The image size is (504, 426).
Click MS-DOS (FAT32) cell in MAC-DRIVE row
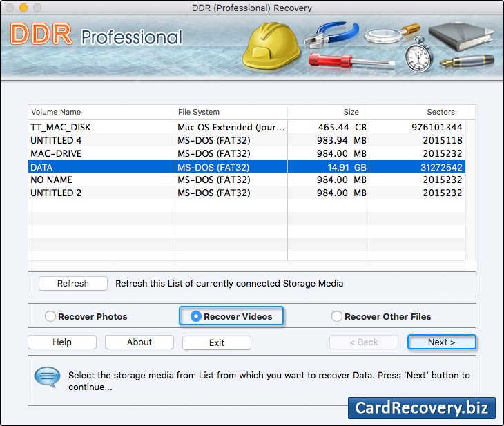coord(231,154)
